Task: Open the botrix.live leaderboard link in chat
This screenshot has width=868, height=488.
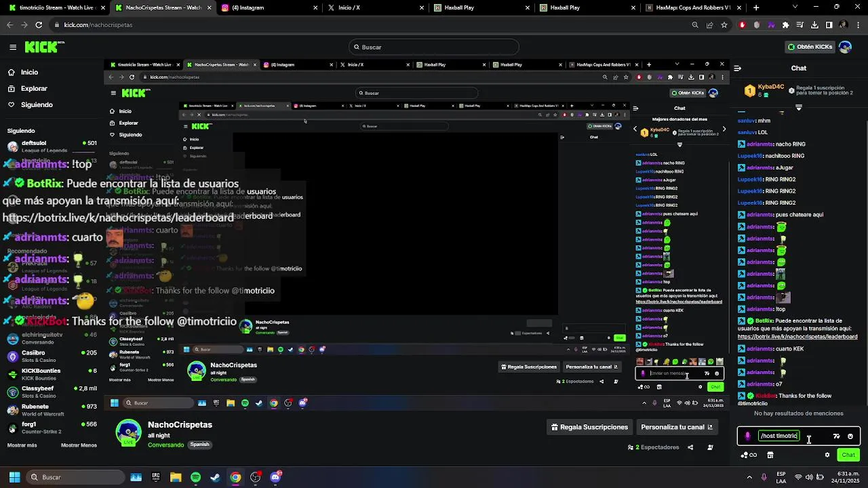Action: coord(797,336)
